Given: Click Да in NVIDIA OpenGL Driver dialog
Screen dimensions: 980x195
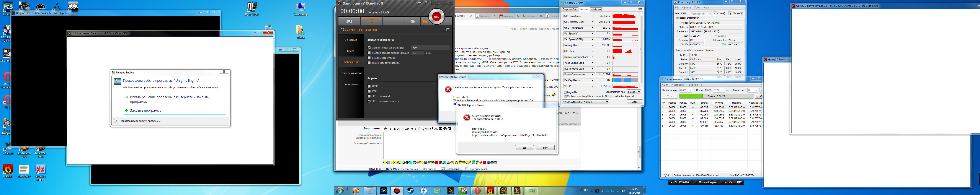Looking at the screenshot, I should coord(524,148).
